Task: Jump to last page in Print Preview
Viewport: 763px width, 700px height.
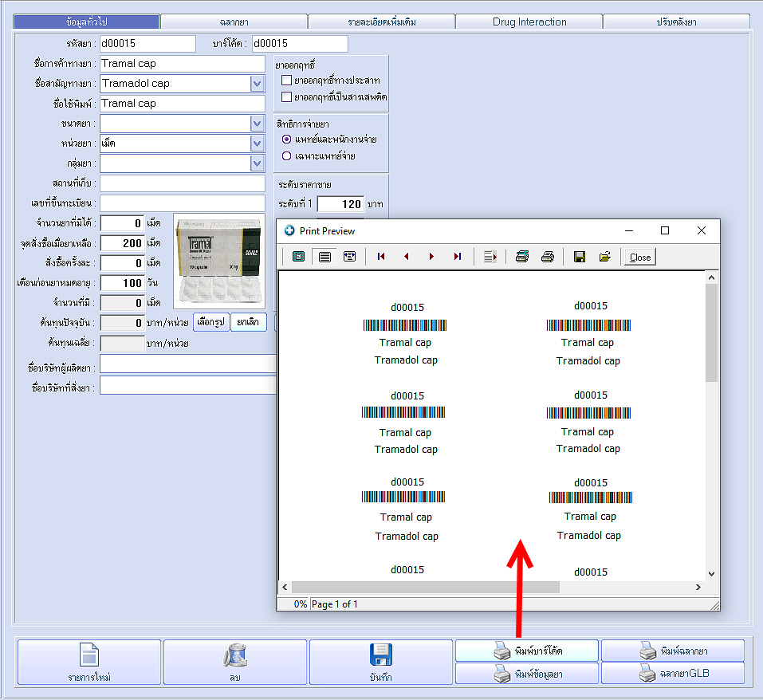Action: point(458,257)
